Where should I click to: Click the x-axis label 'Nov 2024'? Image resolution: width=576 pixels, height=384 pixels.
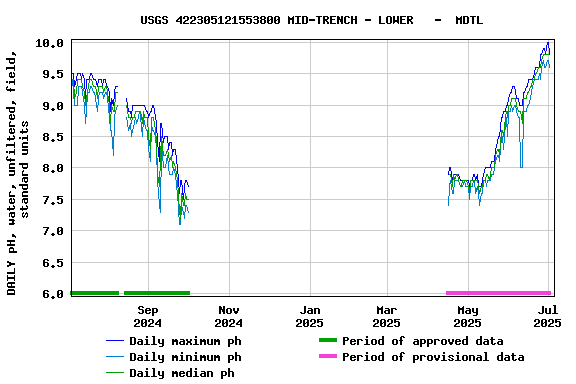pyautogui.click(x=228, y=316)
